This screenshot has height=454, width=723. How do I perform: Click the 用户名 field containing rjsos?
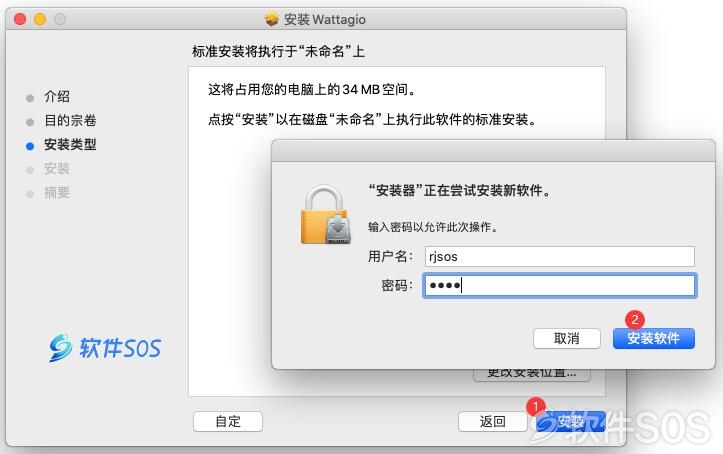point(559,256)
